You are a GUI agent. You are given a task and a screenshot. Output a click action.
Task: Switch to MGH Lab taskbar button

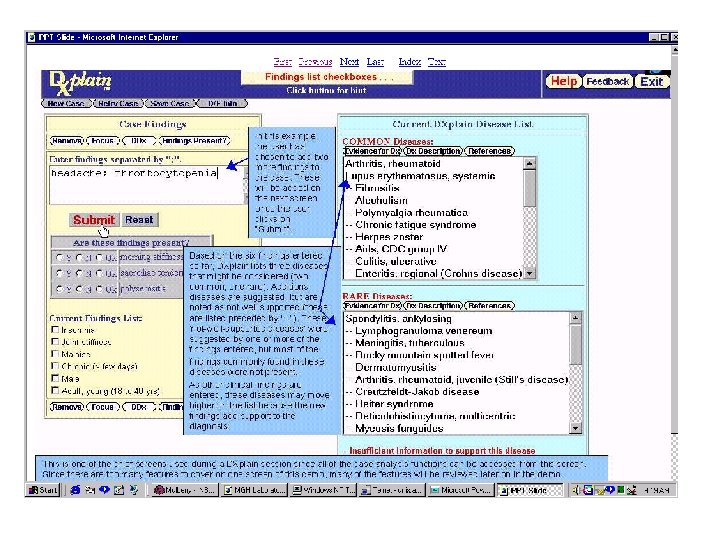(254, 490)
